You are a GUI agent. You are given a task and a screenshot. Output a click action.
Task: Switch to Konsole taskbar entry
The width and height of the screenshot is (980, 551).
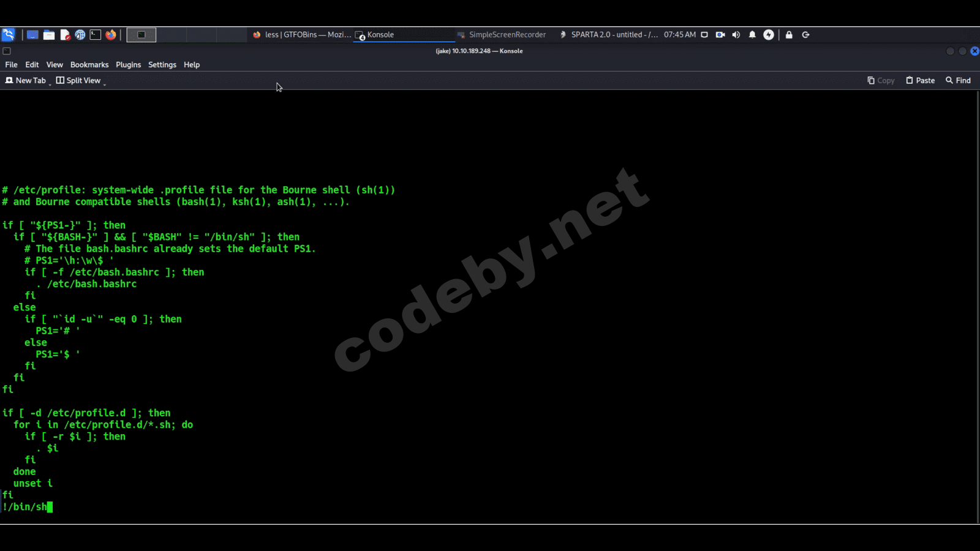(404, 35)
